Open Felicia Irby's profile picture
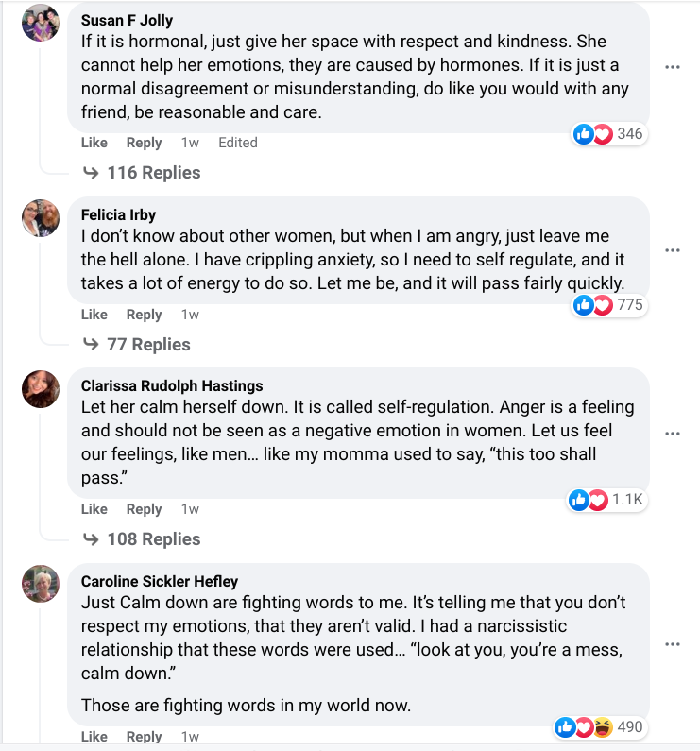Image resolution: width=700 pixels, height=751 pixels. pos(41,218)
